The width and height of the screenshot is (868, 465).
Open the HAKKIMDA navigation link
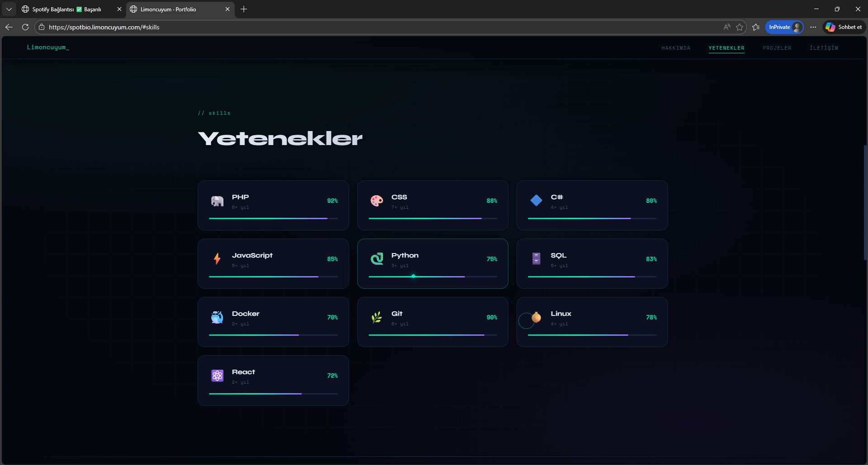coord(675,48)
